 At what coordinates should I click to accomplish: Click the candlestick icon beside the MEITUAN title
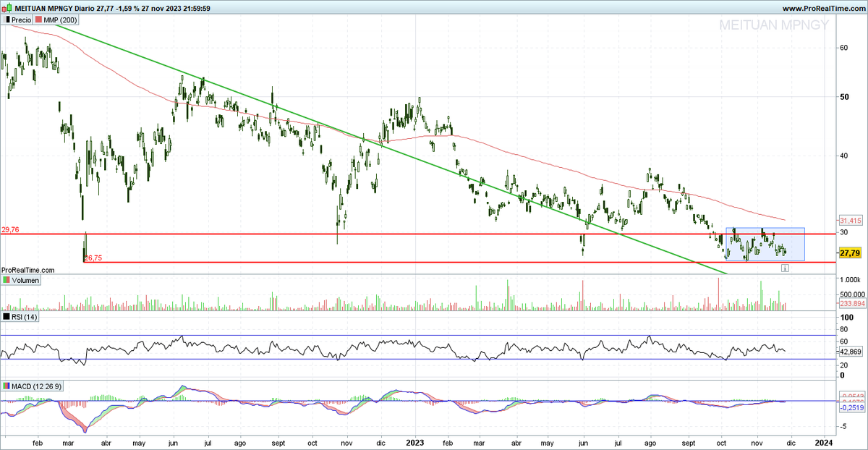[x=7, y=7]
